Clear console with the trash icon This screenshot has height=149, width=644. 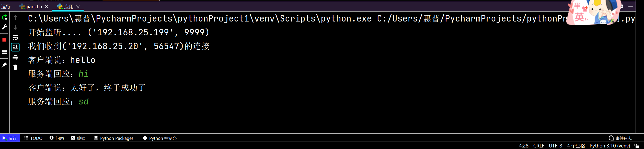[15, 67]
